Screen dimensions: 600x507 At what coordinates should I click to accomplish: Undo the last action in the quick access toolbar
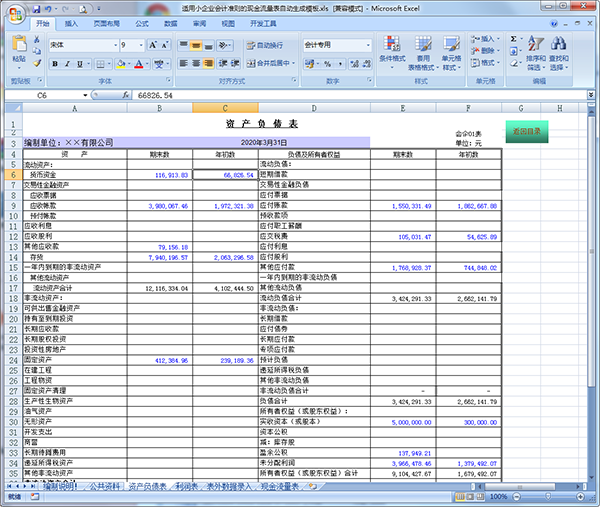pyautogui.click(x=48, y=8)
